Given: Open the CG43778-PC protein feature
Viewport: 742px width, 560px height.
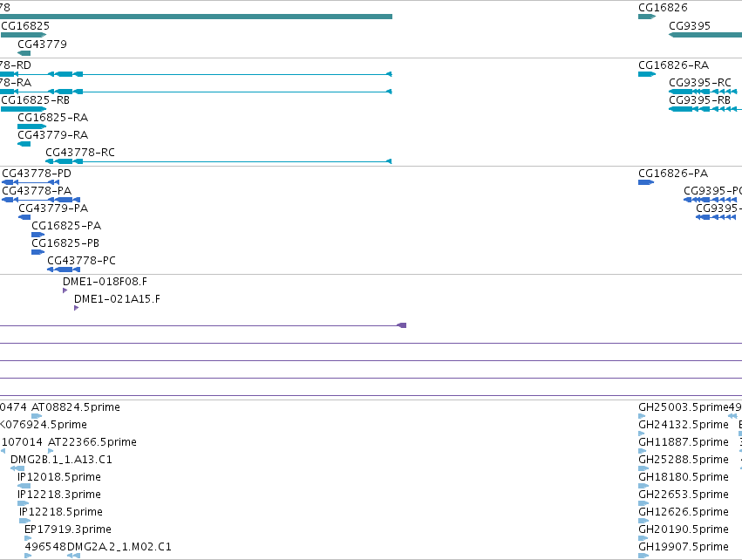Looking at the screenshot, I should tap(64, 270).
